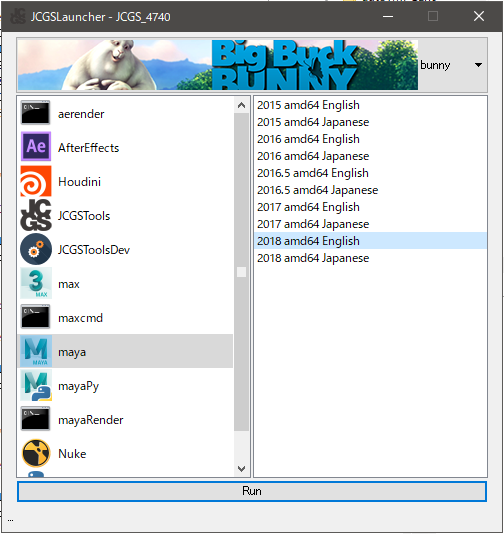Select the aerender label in the app list
This screenshot has width=504, height=534.
[81, 114]
